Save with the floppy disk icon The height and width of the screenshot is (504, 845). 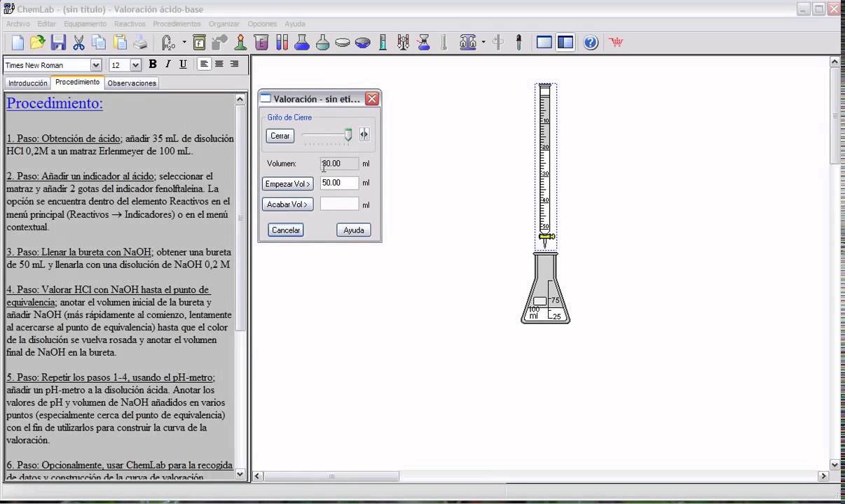58,43
